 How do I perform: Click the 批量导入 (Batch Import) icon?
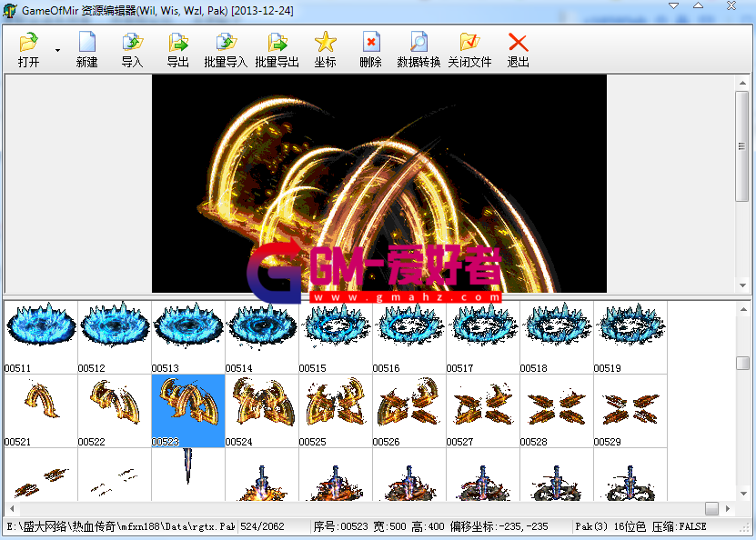[226, 43]
